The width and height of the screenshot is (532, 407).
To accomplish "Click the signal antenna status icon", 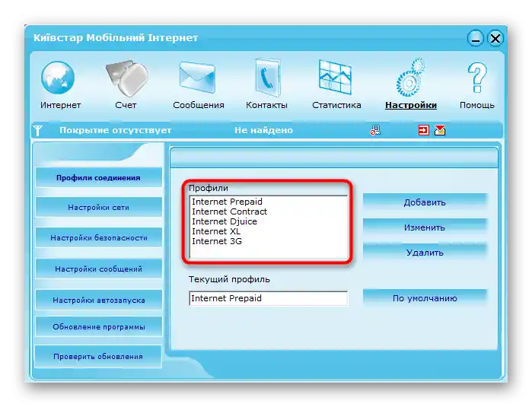I will [37, 130].
